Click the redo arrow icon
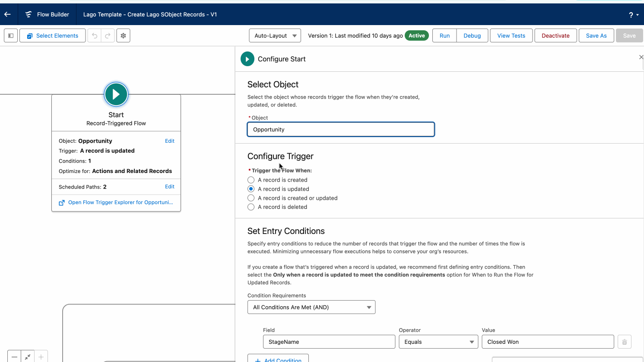 click(x=108, y=35)
